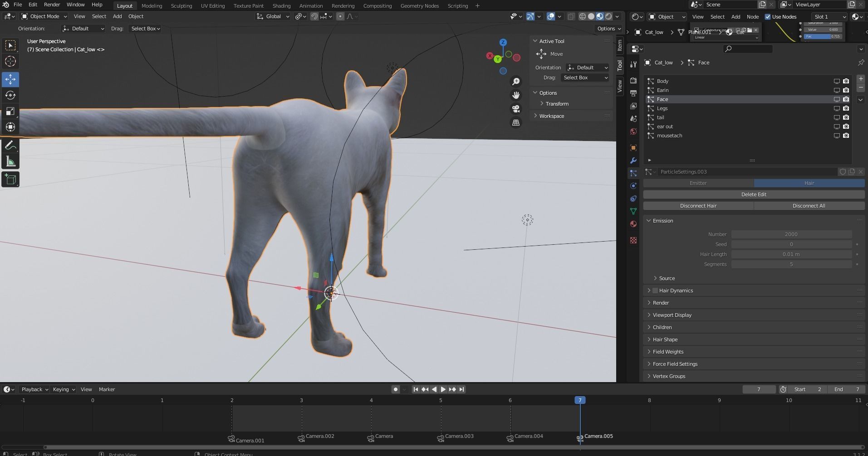Click the Disconnect All button
Viewport: 868px width, 456px height.
(809, 206)
